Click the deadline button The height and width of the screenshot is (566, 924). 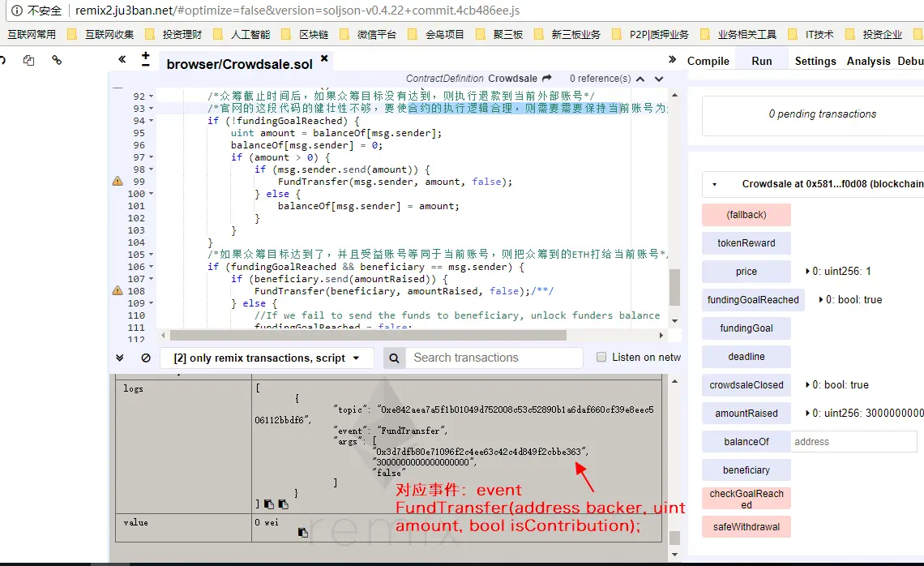(746, 356)
